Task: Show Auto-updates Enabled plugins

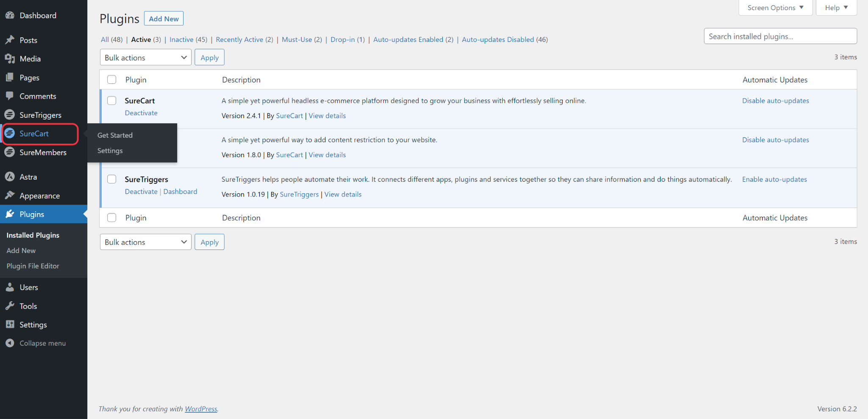Action: pos(413,39)
